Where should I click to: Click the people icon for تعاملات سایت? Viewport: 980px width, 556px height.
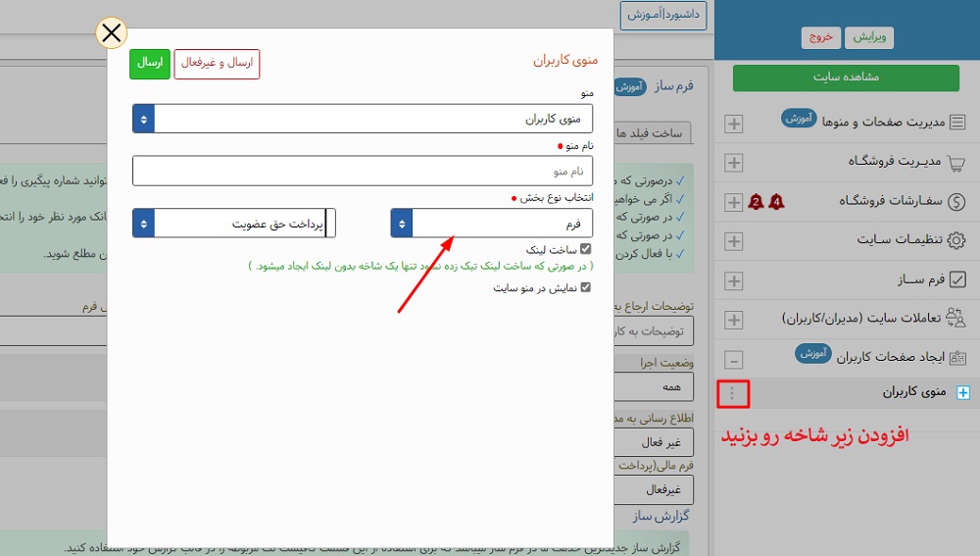click(x=957, y=319)
